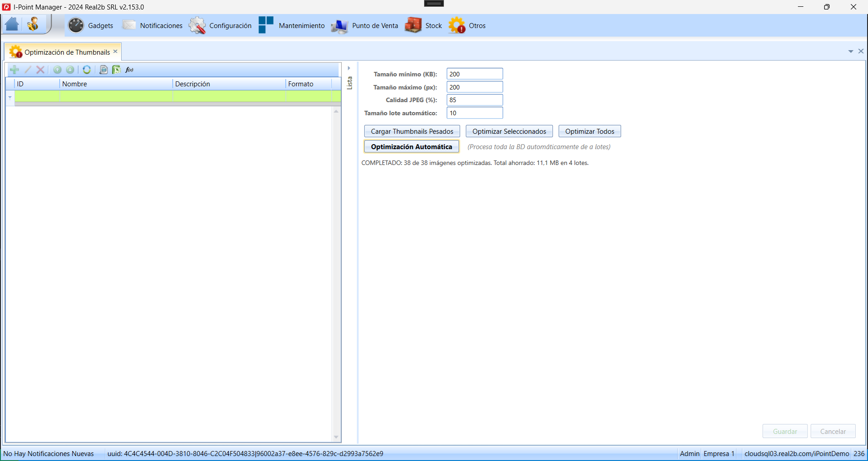Open the filter row funnel dropdown

coord(10,97)
